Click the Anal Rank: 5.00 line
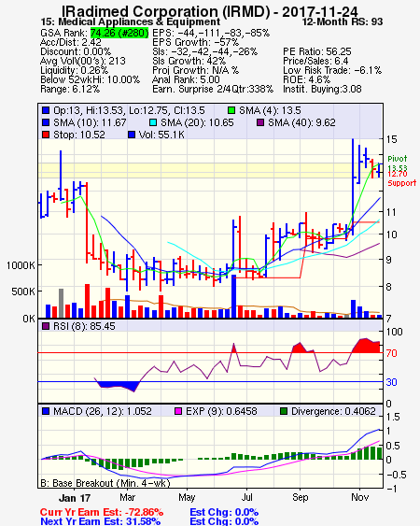 coord(186,79)
